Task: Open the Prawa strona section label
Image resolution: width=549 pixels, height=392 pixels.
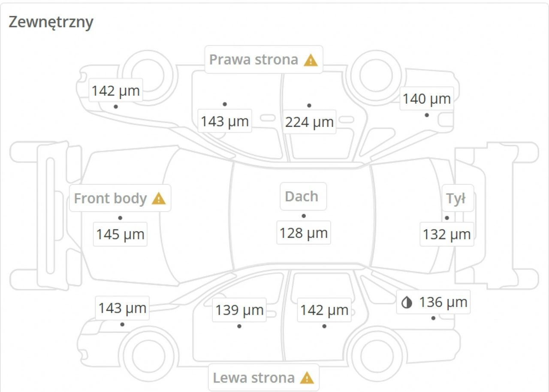Action: (x=263, y=60)
